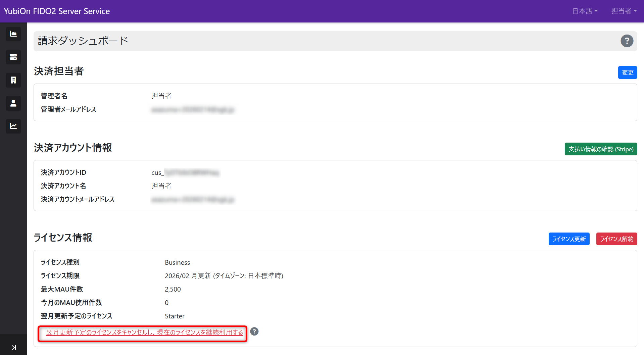Select the user account icon in sidebar
The width and height of the screenshot is (644, 355).
point(13,103)
